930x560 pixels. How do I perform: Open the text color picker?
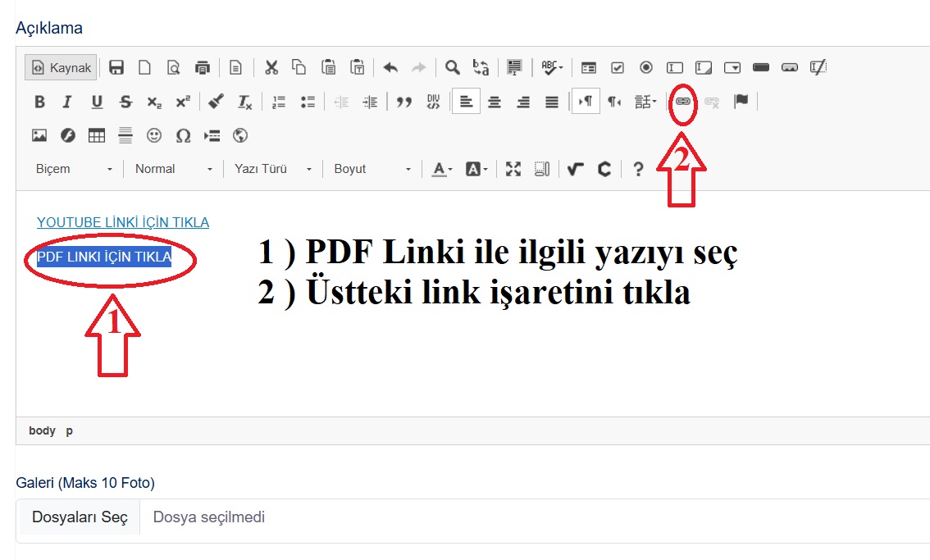(442, 169)
